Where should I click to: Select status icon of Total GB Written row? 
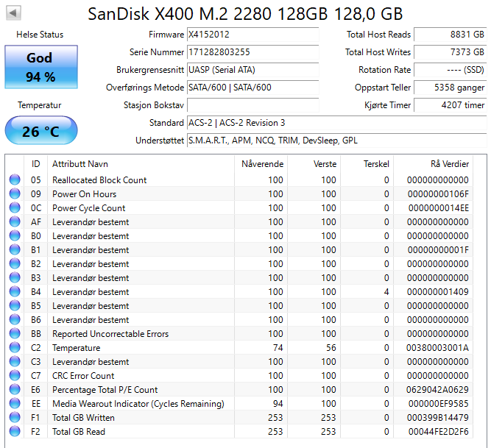coord(15,417)
